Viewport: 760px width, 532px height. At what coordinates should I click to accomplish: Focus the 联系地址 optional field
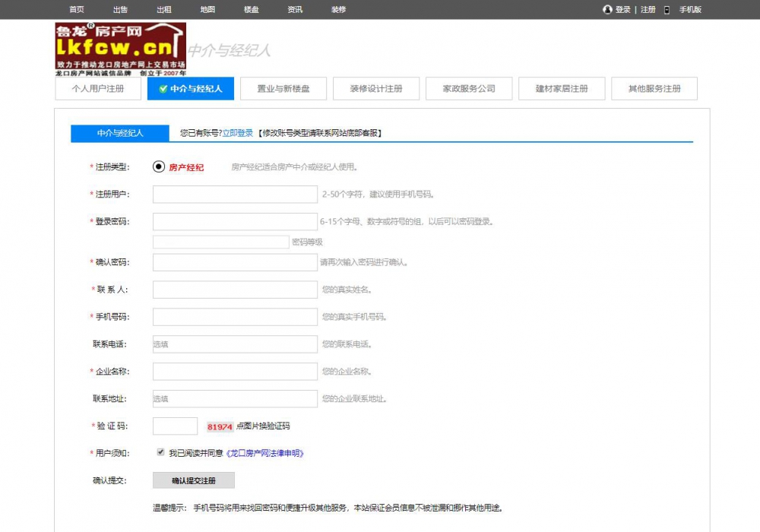(x=235, y=399)
